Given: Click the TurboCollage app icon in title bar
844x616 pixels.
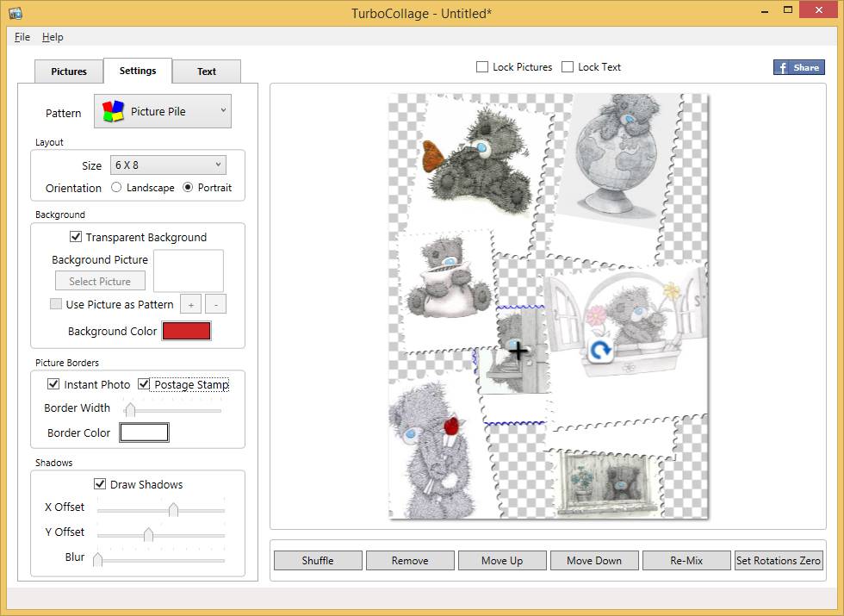Looking at the screenshot, I should (16, 12).
